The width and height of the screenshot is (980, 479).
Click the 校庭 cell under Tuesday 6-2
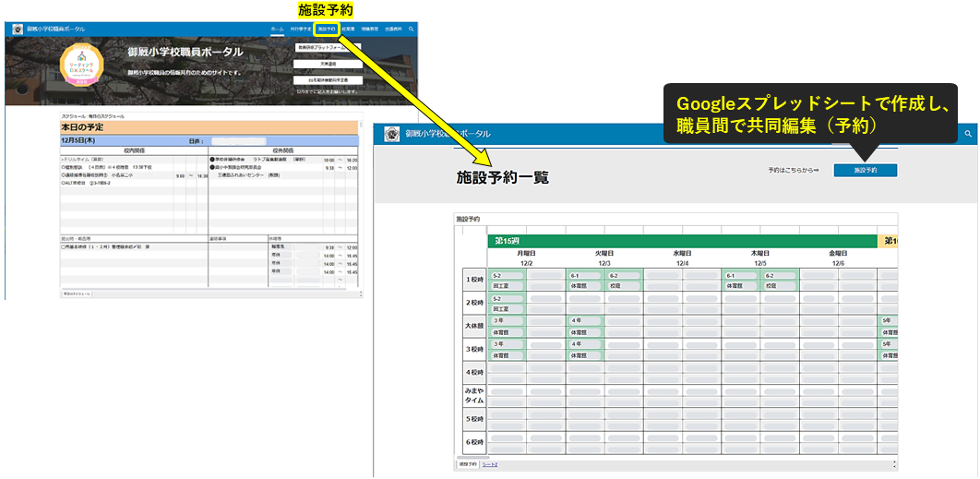tap(625, 286)
